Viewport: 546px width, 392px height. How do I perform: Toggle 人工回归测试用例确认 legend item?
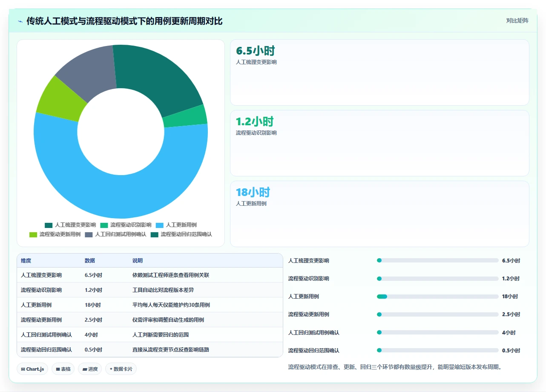[x=115, y=234]
